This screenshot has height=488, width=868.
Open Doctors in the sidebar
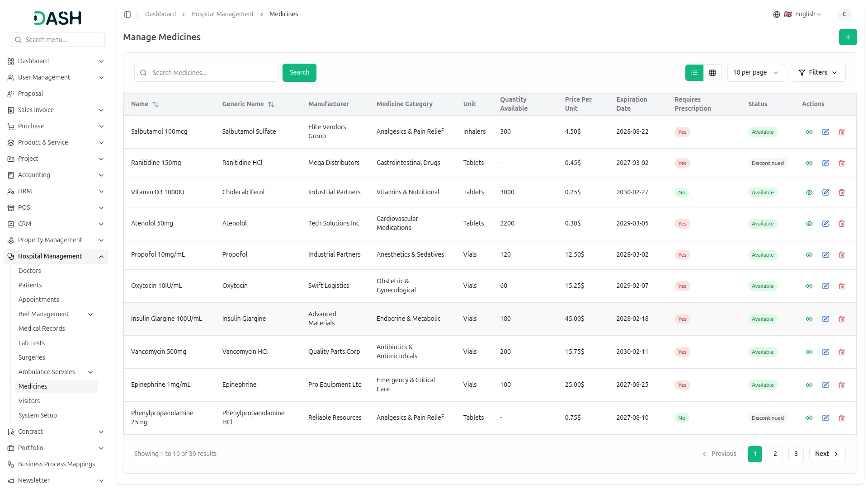(30, 271)
